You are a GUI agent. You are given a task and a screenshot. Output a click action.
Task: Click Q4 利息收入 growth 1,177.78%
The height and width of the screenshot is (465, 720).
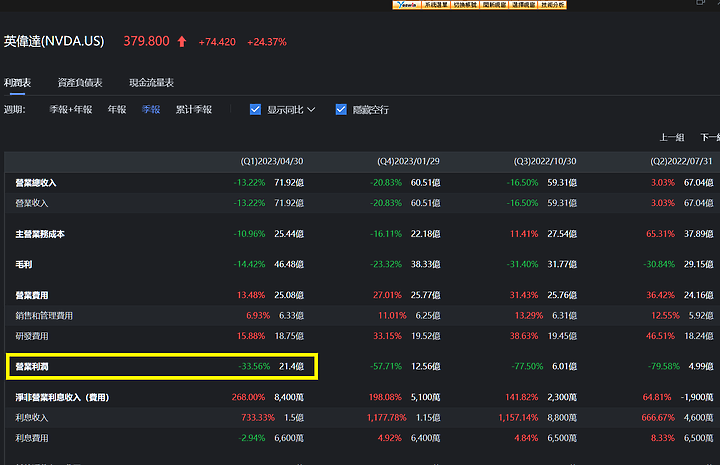386,418
